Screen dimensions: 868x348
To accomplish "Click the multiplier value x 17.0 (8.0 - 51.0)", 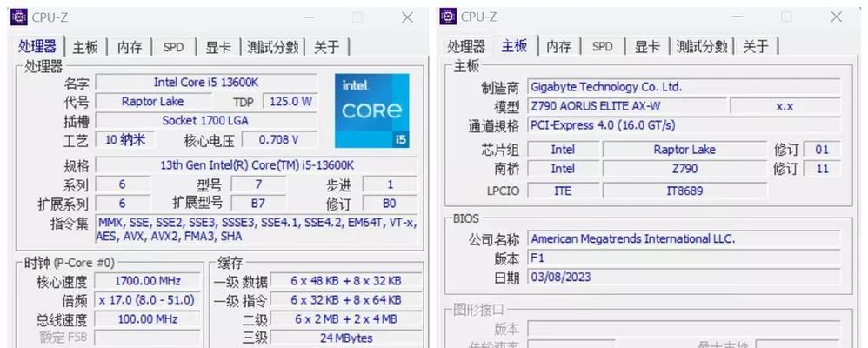I will pyautogui.click(x=147, y=300).
